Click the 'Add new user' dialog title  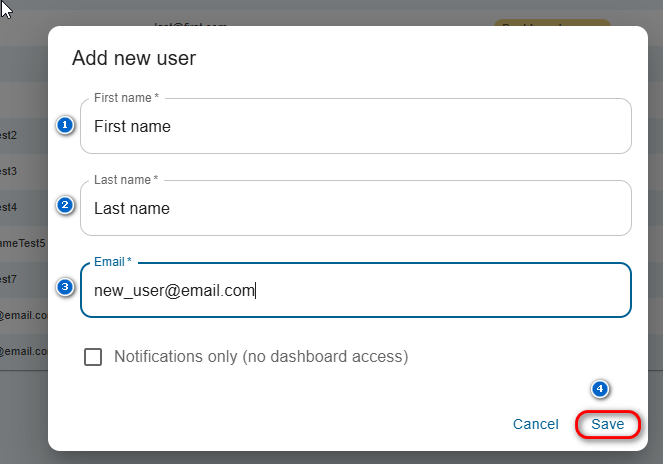pos(134,58)
